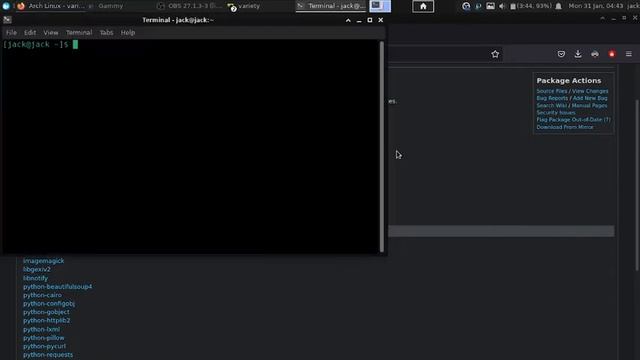This screenshot has width=640, height=360.
Task: Open the View menu in Terminal
Action: pos(51,32)
